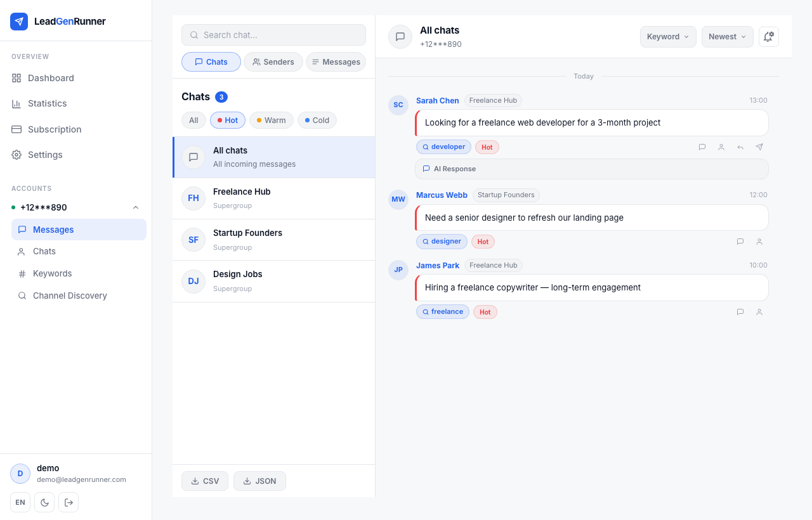Image resolution: width=812 pixels, height=520 pixels.
Task: Expand the AI Response panel
Action: tap(592, 169)
